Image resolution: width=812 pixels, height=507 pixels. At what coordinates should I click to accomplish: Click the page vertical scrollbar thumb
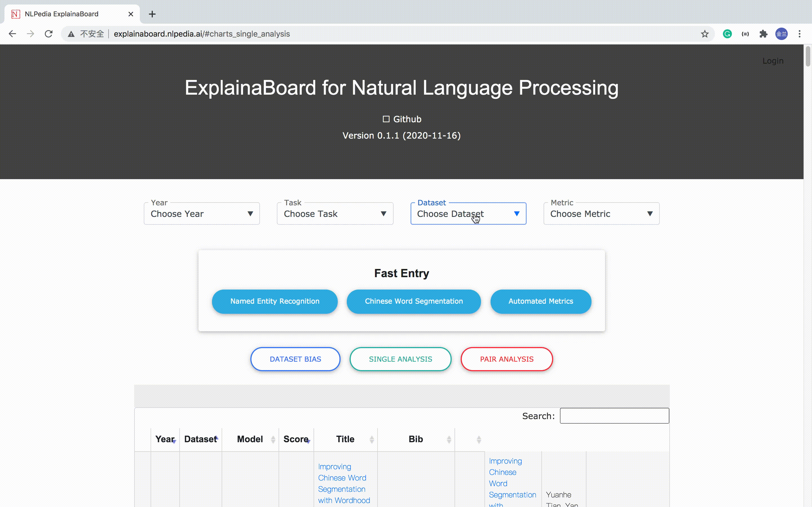808,56
